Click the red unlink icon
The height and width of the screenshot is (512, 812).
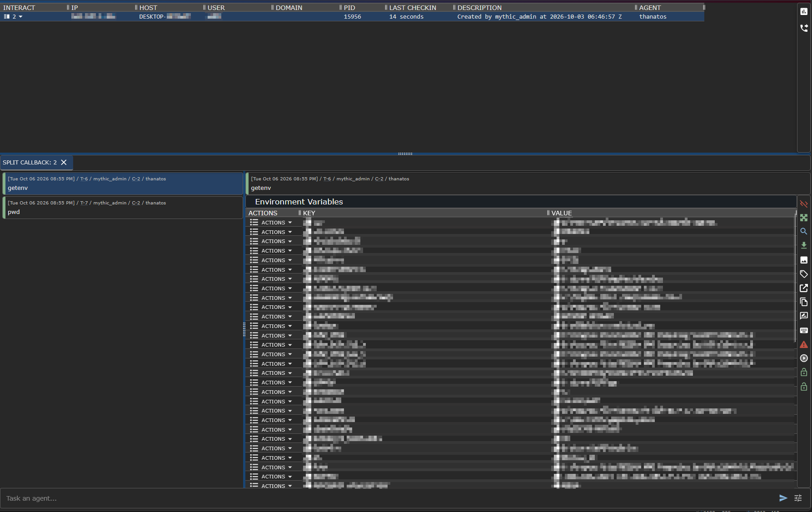click(804, 204)
